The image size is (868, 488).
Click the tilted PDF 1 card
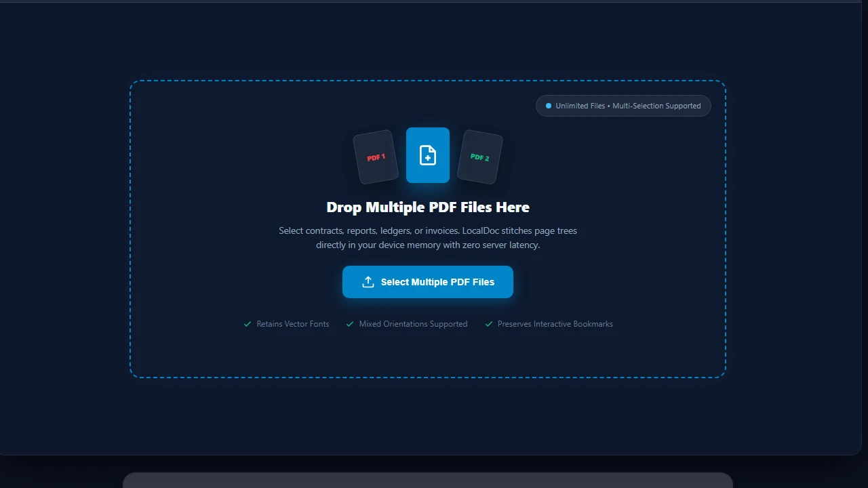point(376,157)
